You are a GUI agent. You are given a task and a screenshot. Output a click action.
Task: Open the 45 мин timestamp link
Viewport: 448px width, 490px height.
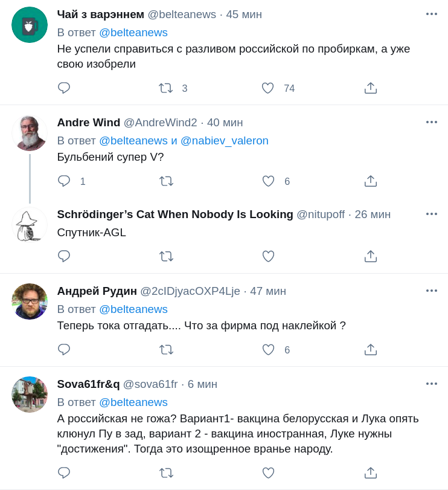coord(244,15)
